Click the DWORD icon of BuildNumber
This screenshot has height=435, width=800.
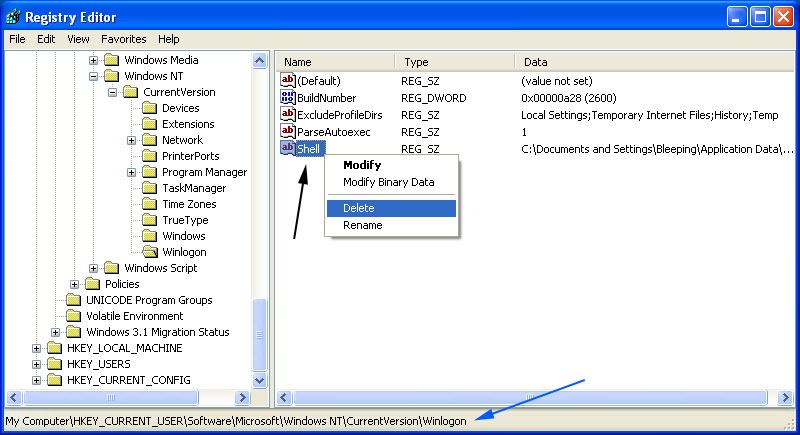pyautogui.click(x=288, y=97)
